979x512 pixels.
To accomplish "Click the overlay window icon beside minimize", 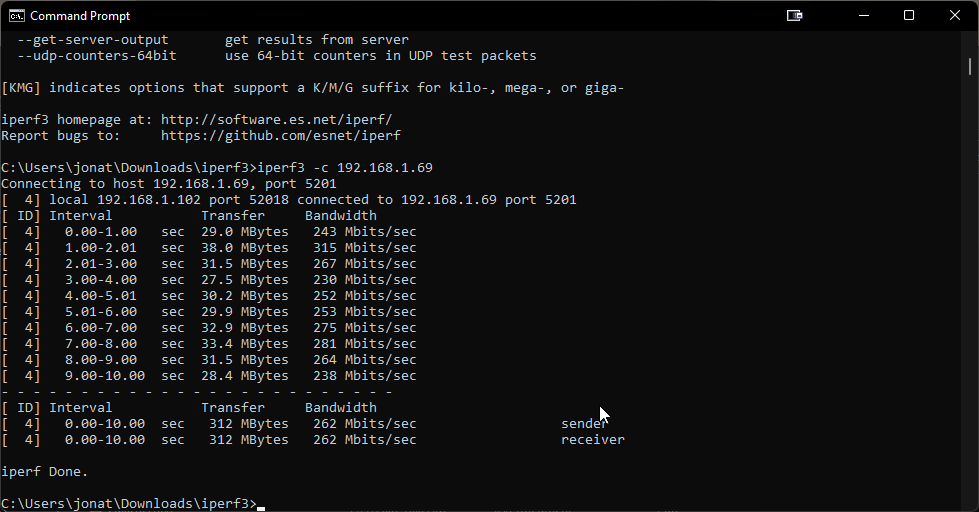I will (794, 16).
